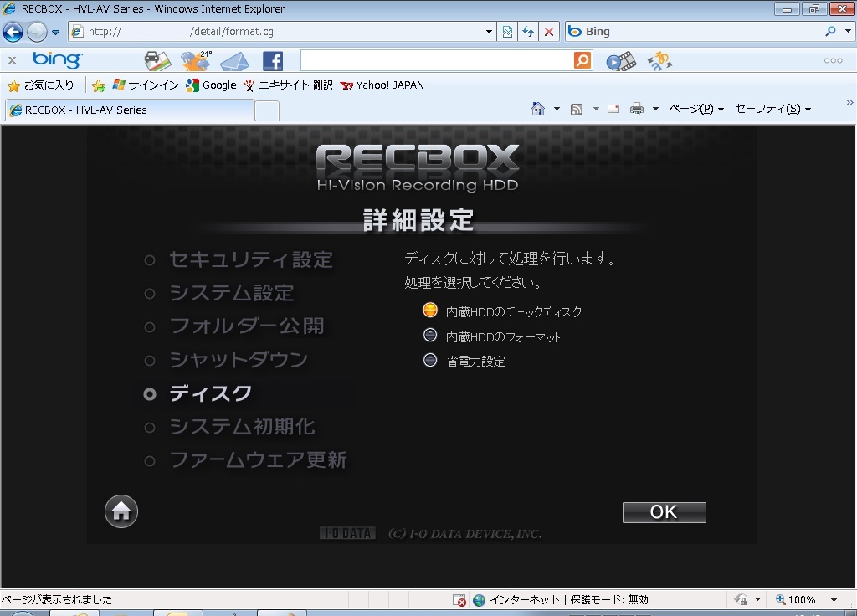This screenshot has width=857, height=616.
Task: Open the サインイン favorites link
Action: tap(146, 85)
